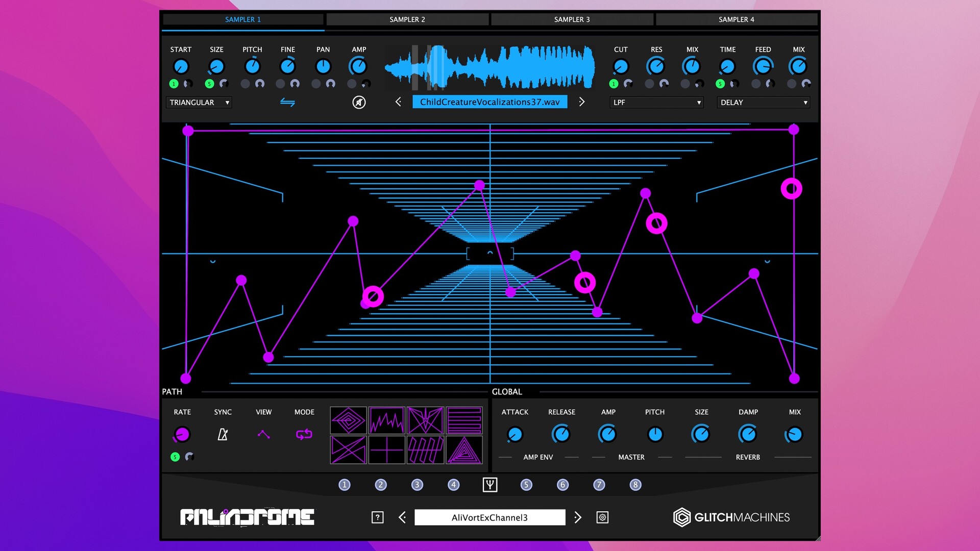Click the crosshair path shape preset
Viewport: 980px width, 551px height.
pos(387,450)
